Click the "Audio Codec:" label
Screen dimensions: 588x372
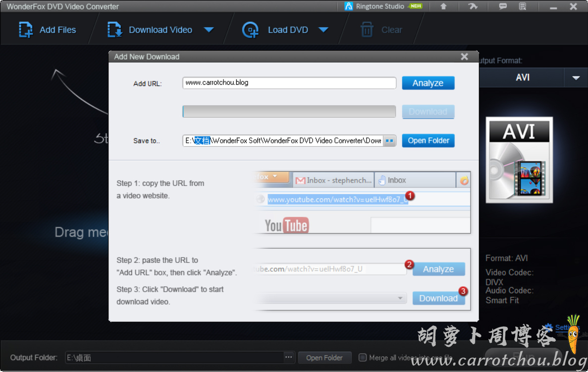(509, 291)
